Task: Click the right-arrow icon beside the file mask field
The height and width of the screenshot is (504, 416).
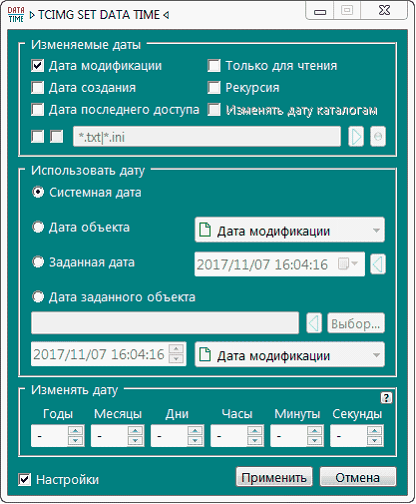Action: point(356,136)
